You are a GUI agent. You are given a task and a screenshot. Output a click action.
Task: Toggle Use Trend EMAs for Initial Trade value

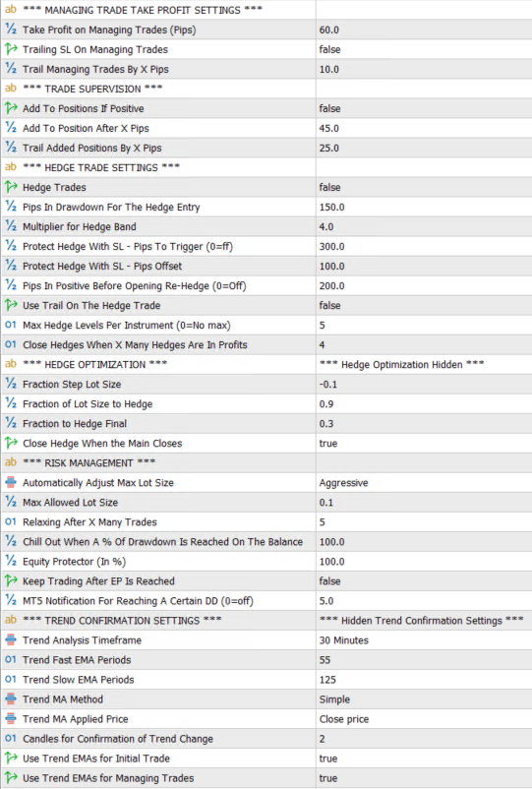pos(328,759)
